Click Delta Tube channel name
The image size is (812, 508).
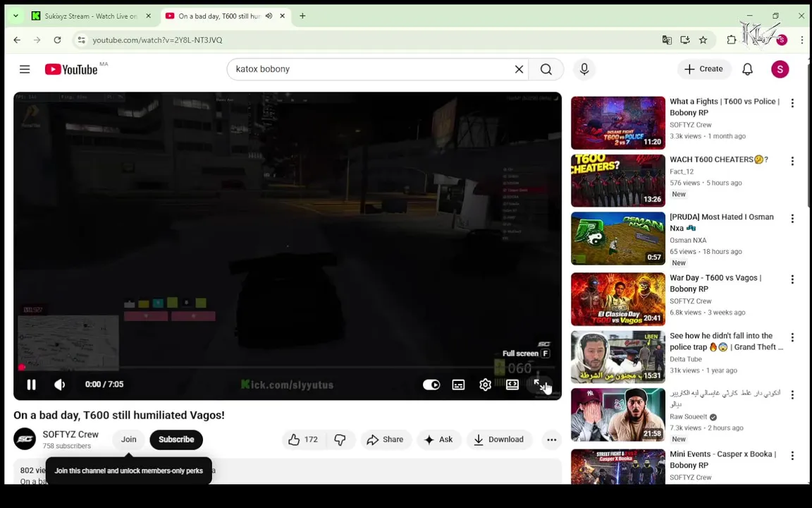click(686, 359)
